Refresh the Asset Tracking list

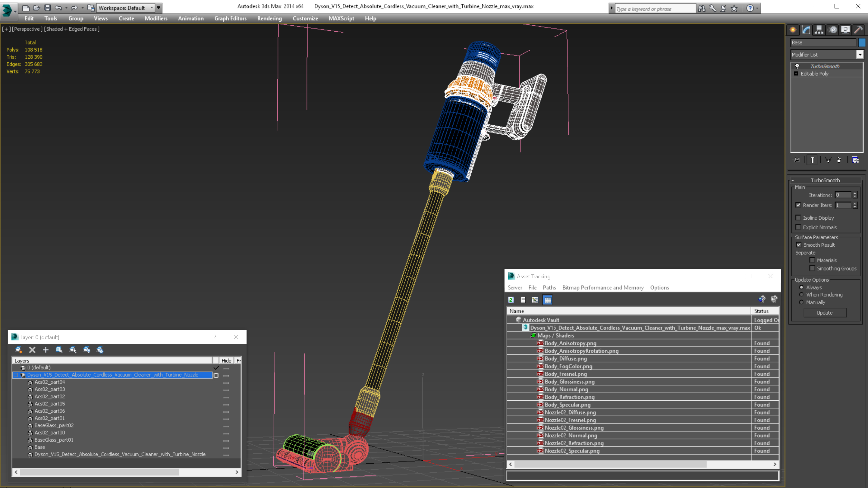pos(511,300)
